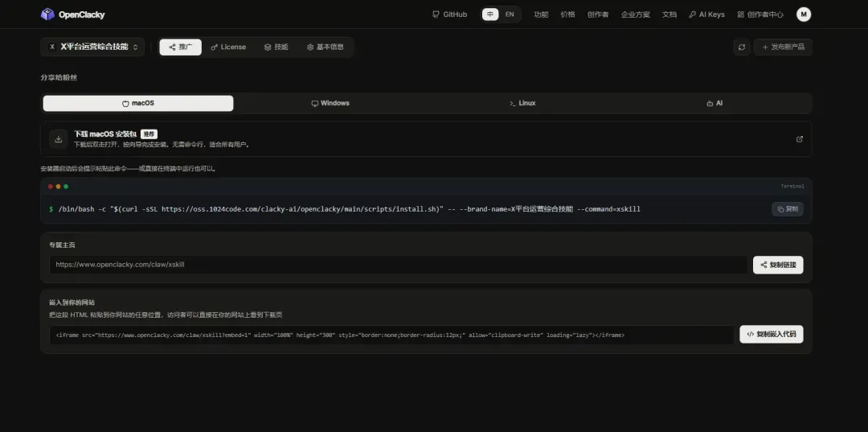
Task: Click the red terminal window dot
Action: point(51,187)
